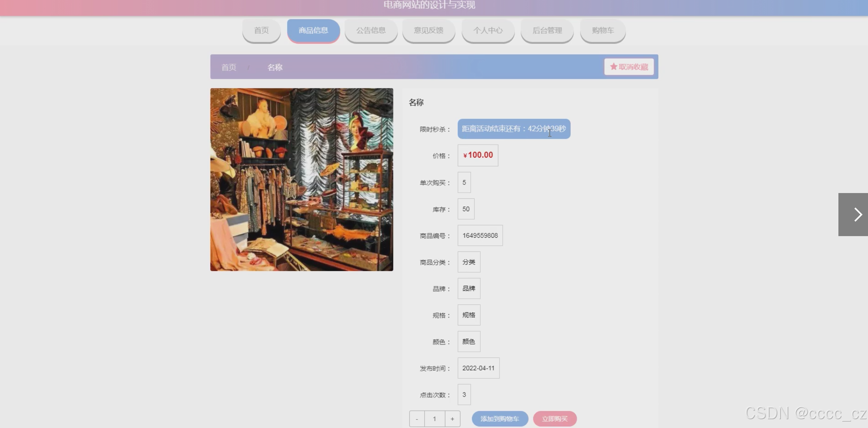
Task: Increase quantity with plus button
Action: point(452,419)
